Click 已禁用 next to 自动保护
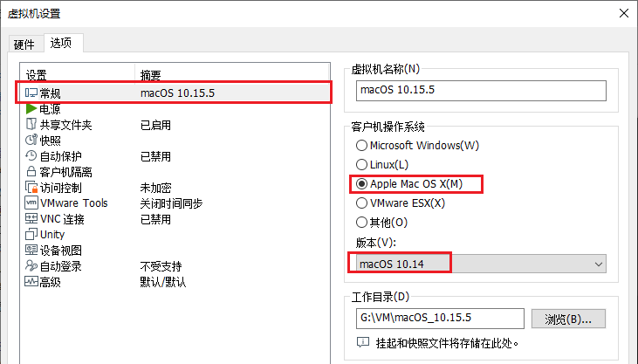Image resolution: width=638 pixels, height=364 pixels. (x=155, y=156)
